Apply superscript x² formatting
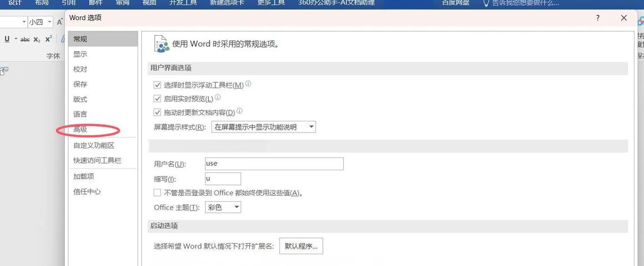Screen dimensions: 644x266 pyautogui.click(x=48, y=39)
